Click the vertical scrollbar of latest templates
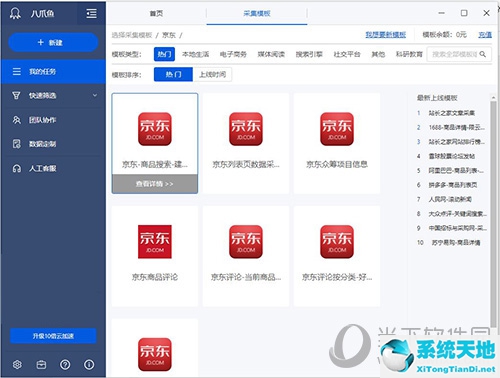Image resolution: width=500 pixels, height=378 pixels. click(493, 213)
